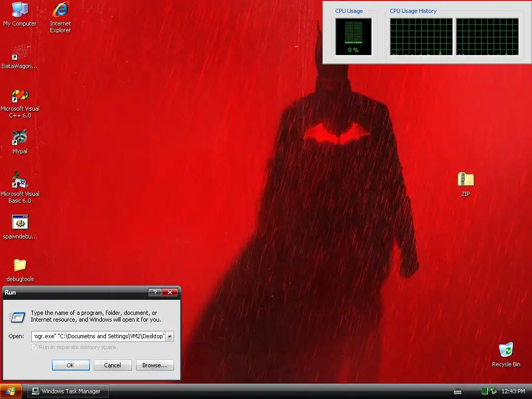Expand the Open combo box dropdown arrow

(170, 336)
